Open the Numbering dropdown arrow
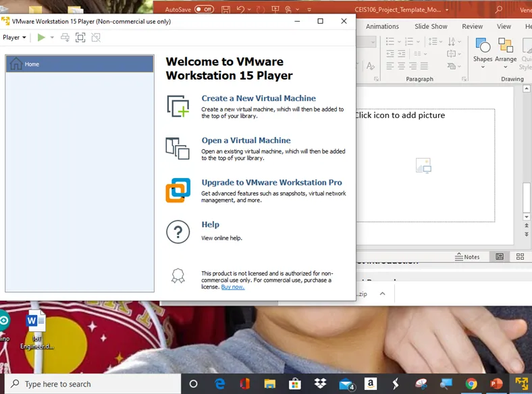This screenshot has width=532, height=394. pos(418,42)
